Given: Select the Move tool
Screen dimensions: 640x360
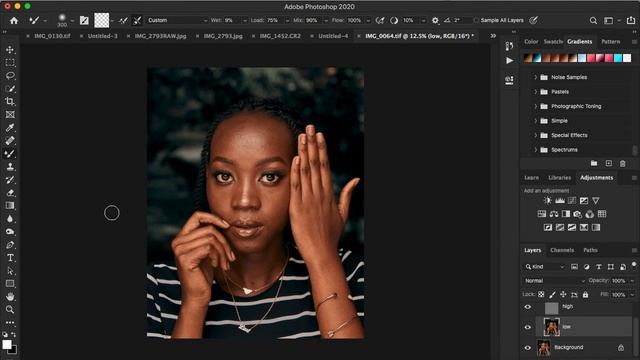Looking at the screenshot, I should [x=10, y=50].
